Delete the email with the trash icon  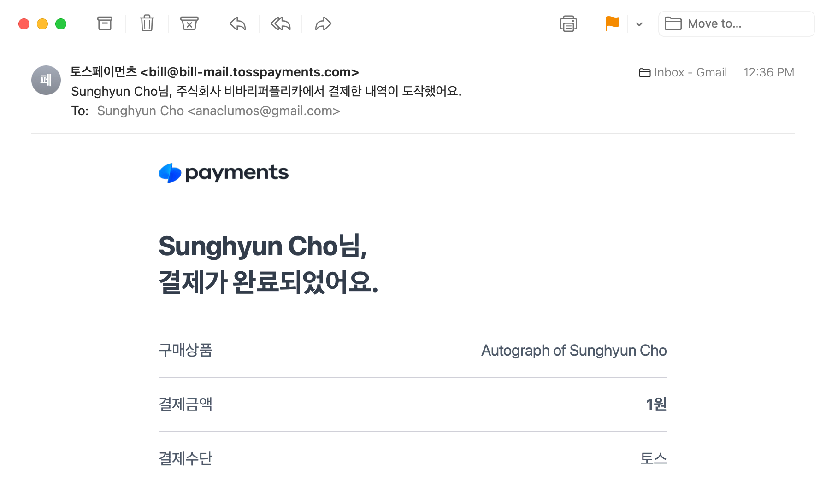point(147,23)
